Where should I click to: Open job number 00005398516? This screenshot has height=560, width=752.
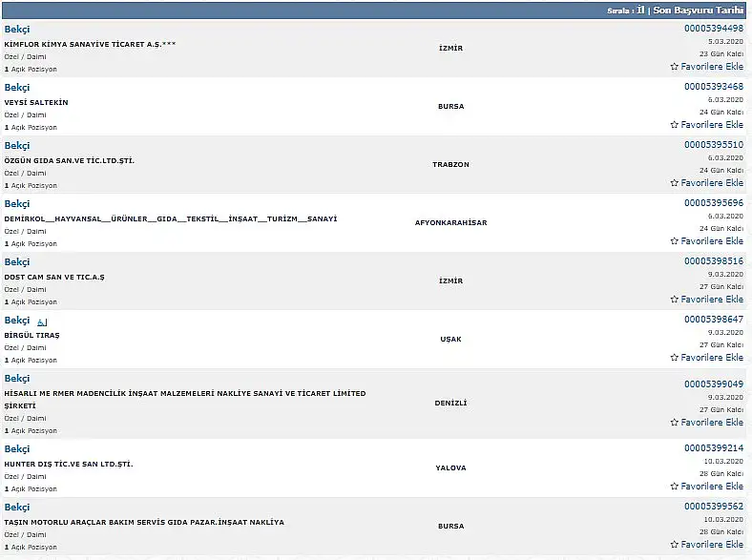(714, 260)
